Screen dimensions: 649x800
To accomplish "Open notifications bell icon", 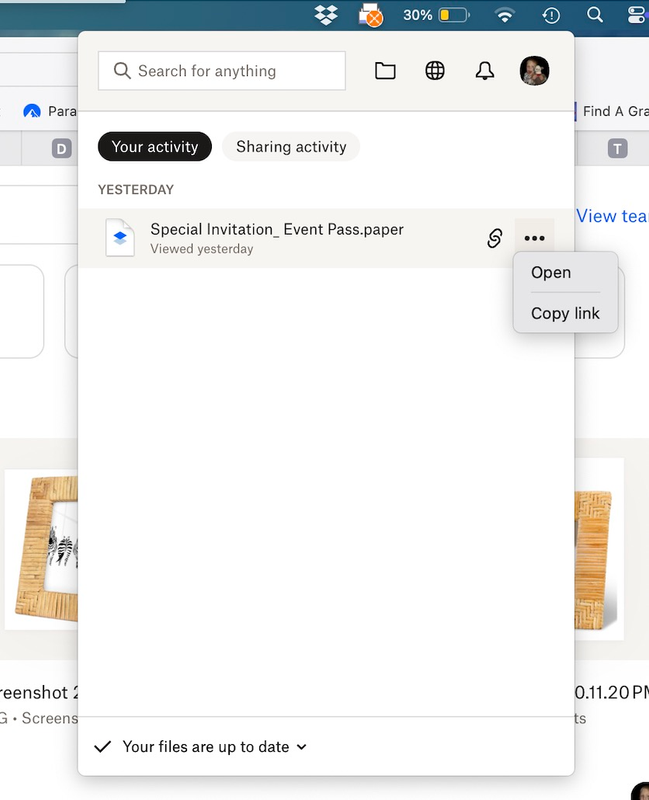I will 485,71.
